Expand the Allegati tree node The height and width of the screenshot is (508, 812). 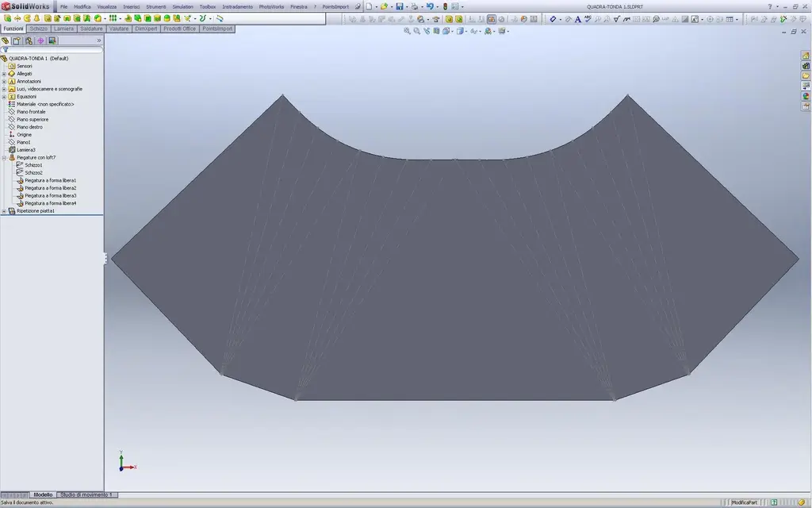[4, 74]
